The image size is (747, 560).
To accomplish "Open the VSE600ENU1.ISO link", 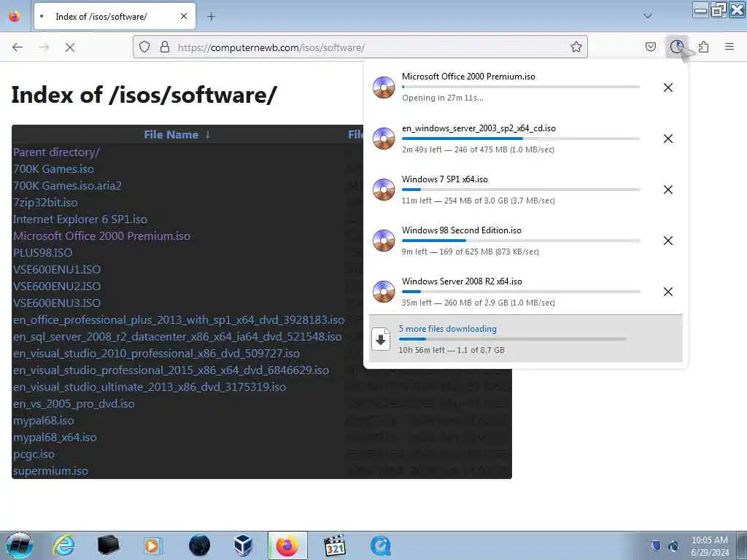I will point(57,270).
